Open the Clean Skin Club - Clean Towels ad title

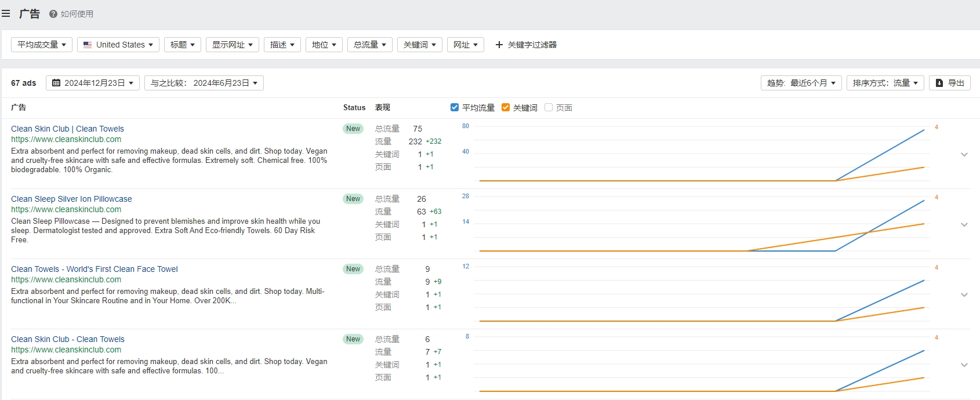[68, 339]
